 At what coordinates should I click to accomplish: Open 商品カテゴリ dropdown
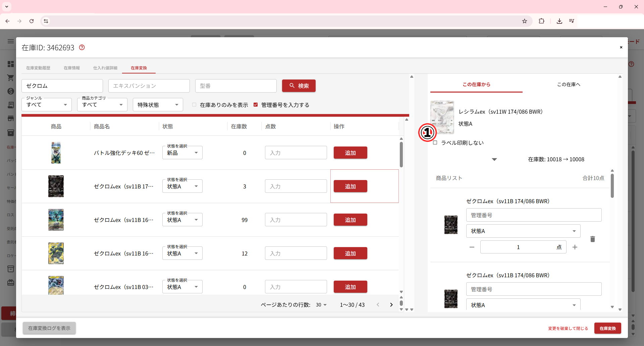point(102,105)
